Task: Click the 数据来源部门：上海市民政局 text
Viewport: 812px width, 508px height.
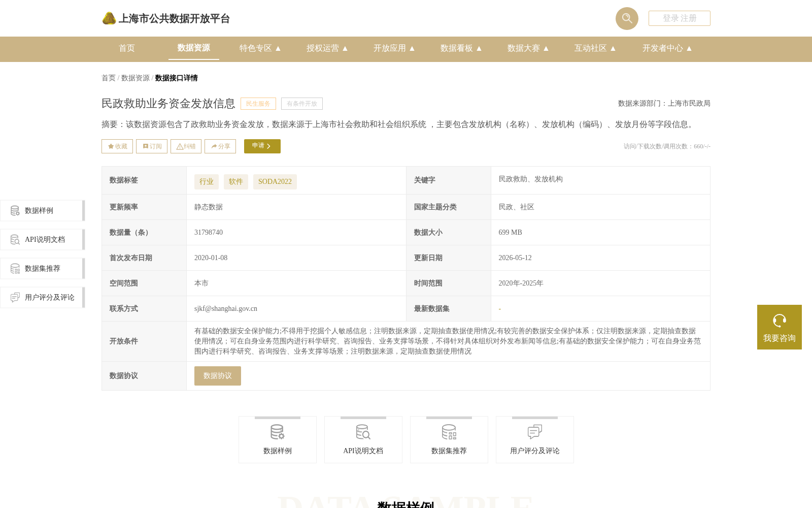Action: point(664,104)
